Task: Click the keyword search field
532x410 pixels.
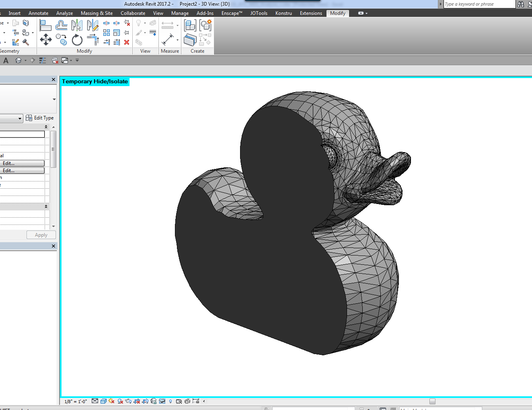Action: pyautogui.click(x=479, y=4)
